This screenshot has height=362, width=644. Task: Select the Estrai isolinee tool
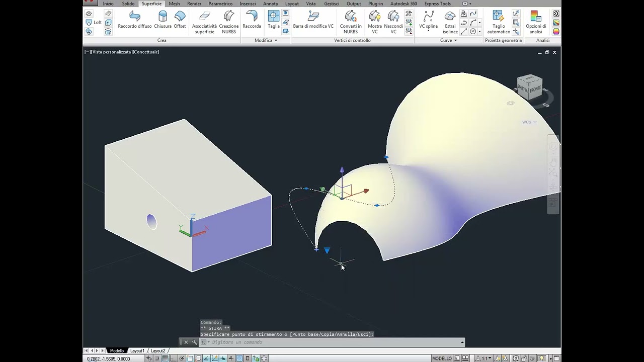(x=450, y=22)
